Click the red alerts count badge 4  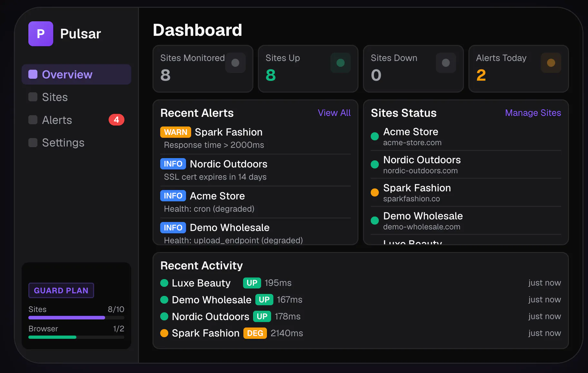click(116, 120)
